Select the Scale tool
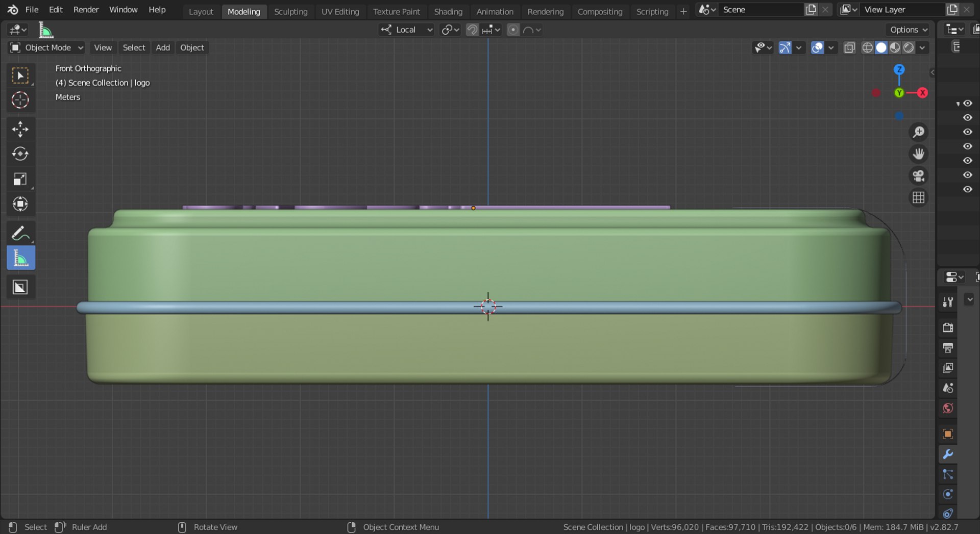 click(x=20, y=179)
